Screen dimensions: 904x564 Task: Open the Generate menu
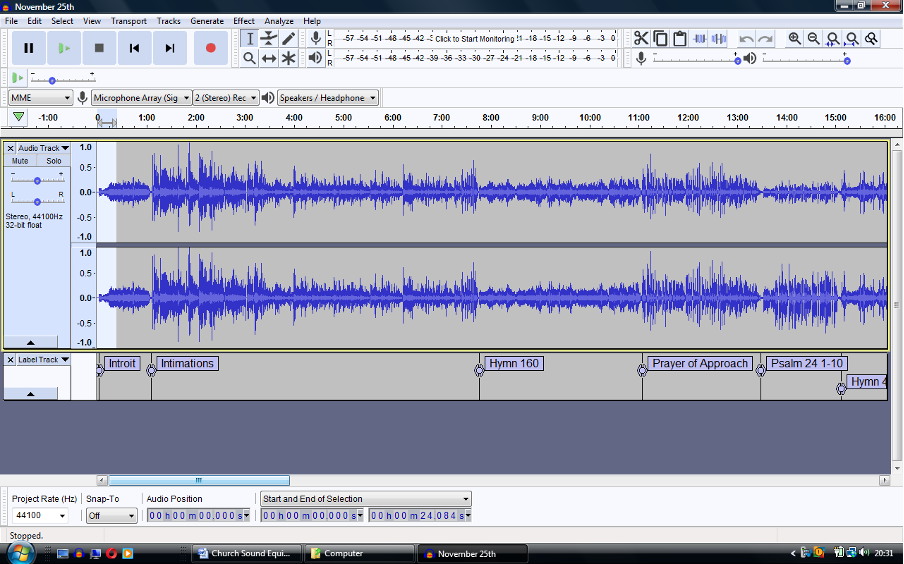(207, 21)
